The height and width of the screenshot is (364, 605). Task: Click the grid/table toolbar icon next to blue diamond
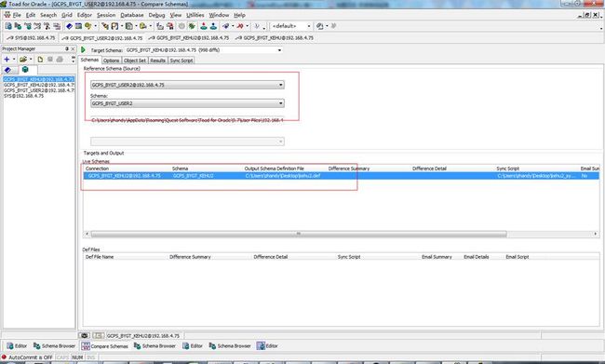click(78, 26)
